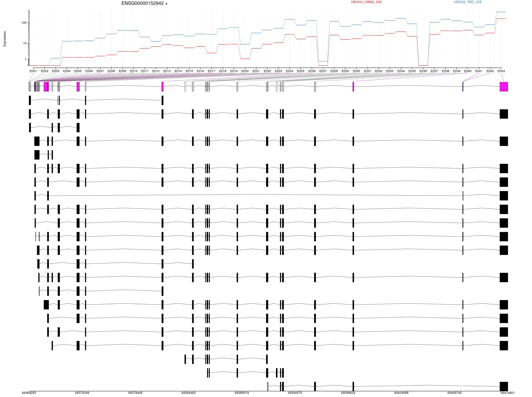Click genomic coordinate 69404688

click(x=401, y=393)
